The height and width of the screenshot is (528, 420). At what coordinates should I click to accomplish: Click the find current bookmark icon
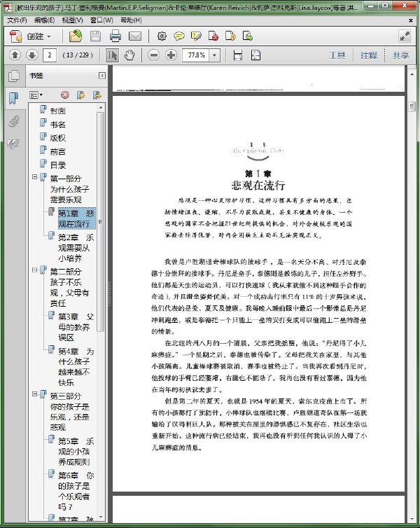[97, 95]
